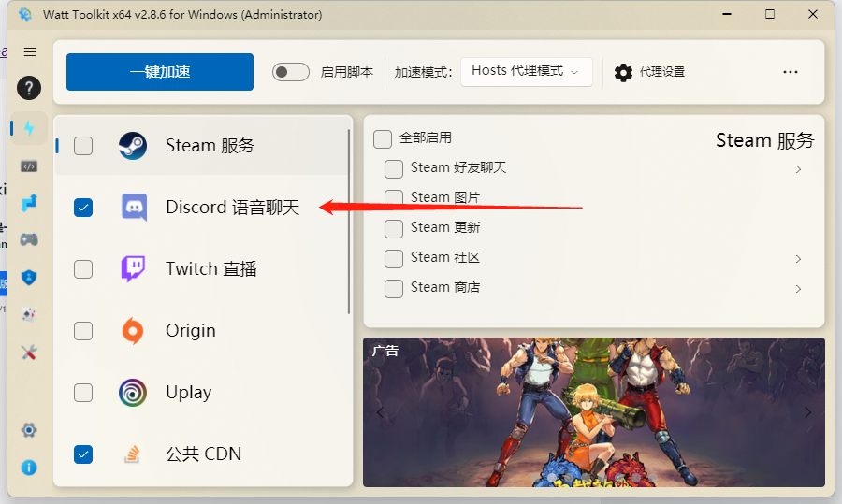Image resolution: width=842 pixels, height=504 pixels.
Task: Select the 公共 CDN list row
Action: click(x=202, y=454)
